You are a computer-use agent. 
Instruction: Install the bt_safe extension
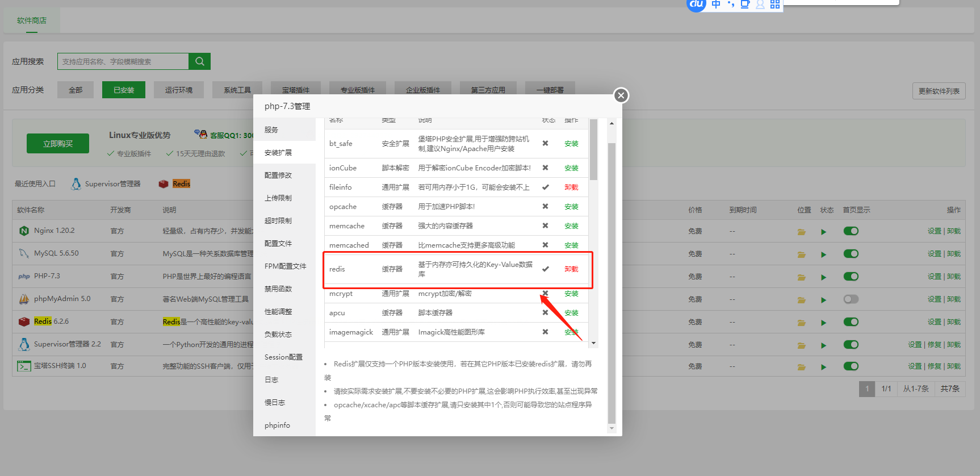click(x=571, y=144)
